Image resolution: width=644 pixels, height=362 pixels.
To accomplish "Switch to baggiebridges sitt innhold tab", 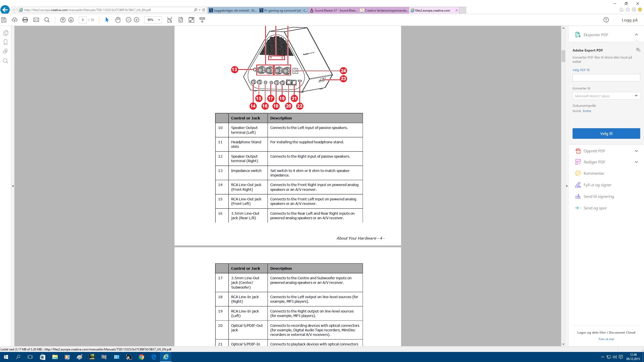I will click(x=233, y=10).
